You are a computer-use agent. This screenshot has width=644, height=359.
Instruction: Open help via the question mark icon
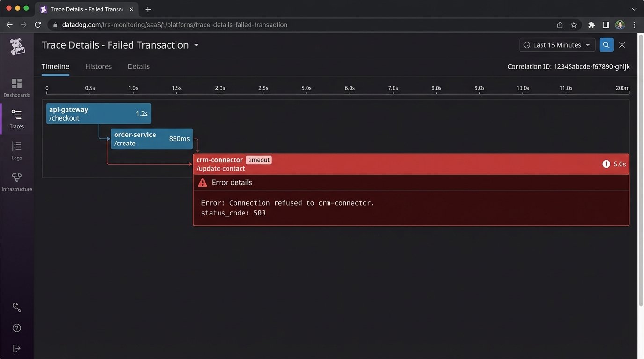coord(16,328)
